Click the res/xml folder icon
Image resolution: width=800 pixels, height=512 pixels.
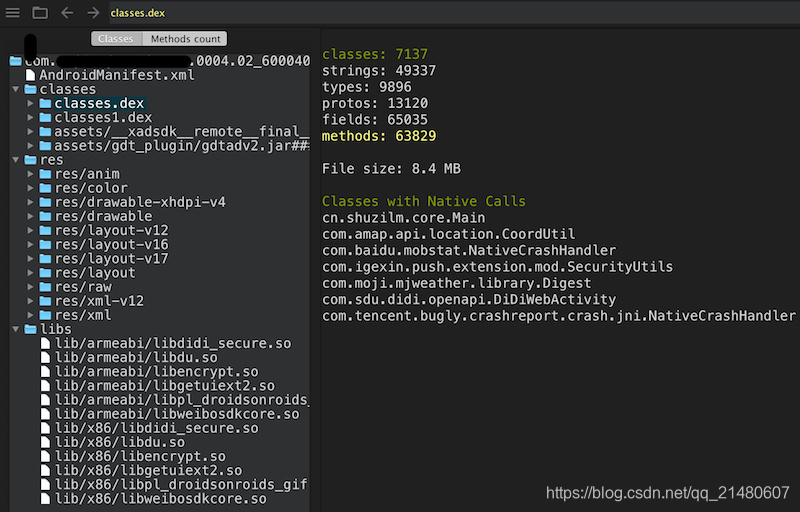[x=45, y=315]
